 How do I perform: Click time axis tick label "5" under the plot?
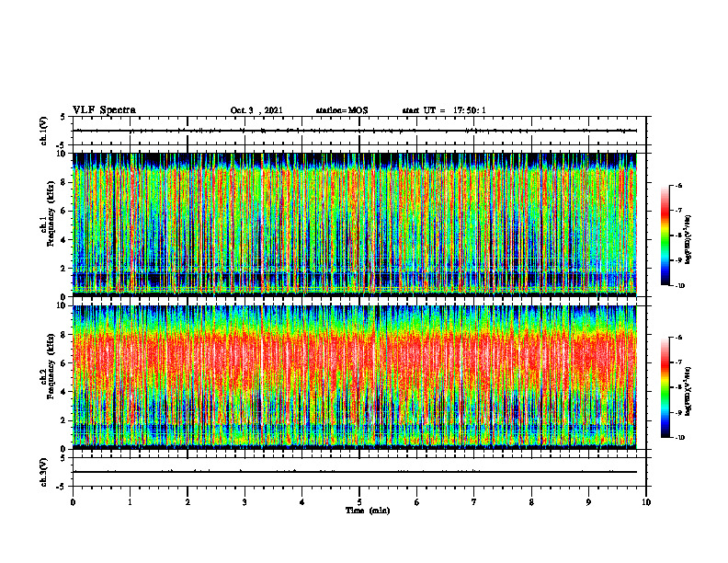359,502
